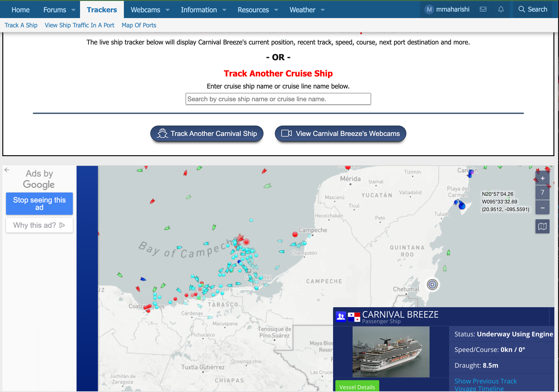Click the Map Of Ports navigation link

pos(138,25)
